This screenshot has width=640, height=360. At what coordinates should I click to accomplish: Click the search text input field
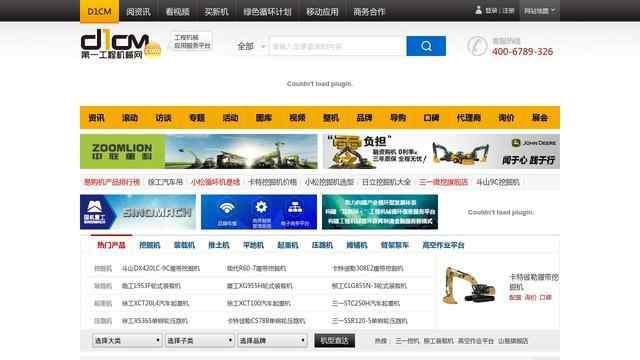tap(338, 46)
